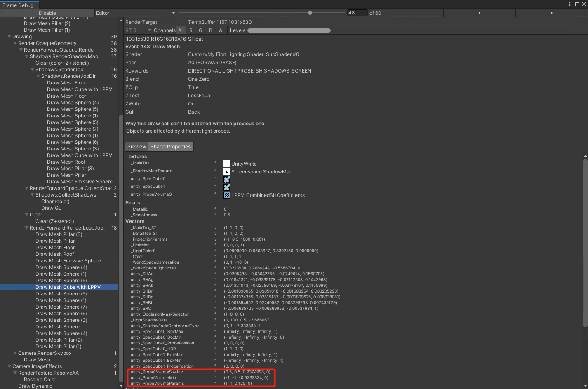Click the current event number field
This screenshot has width=588, height=389.
point(357,13)
